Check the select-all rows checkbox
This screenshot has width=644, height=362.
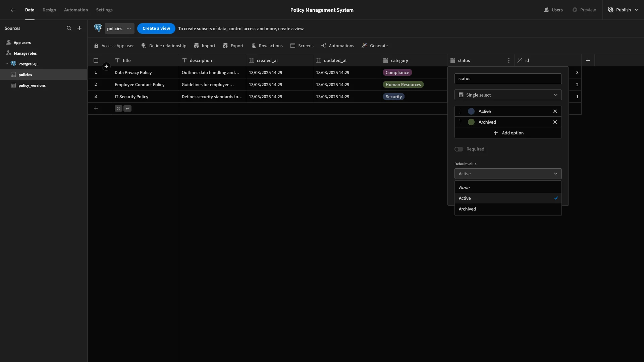96,60
